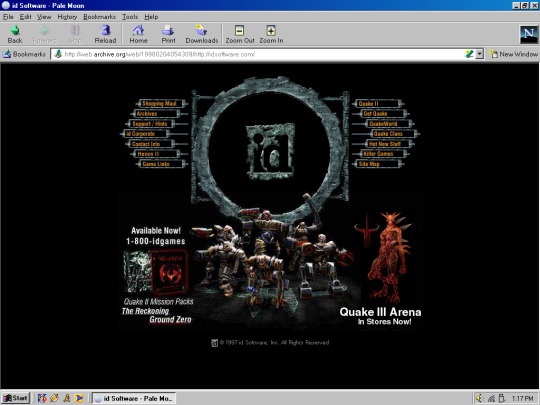
Task: Expand the address bar history dropdown
Action: click(x=479, y=54)
